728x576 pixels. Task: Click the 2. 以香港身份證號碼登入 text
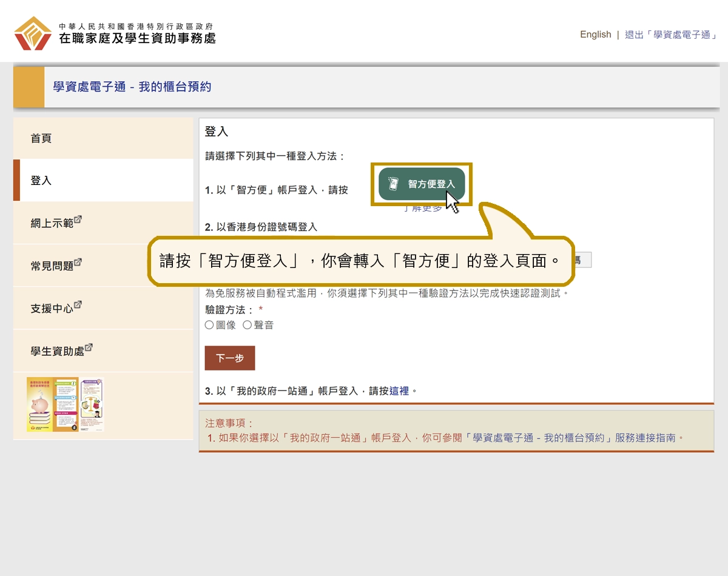tap(261, 227)
